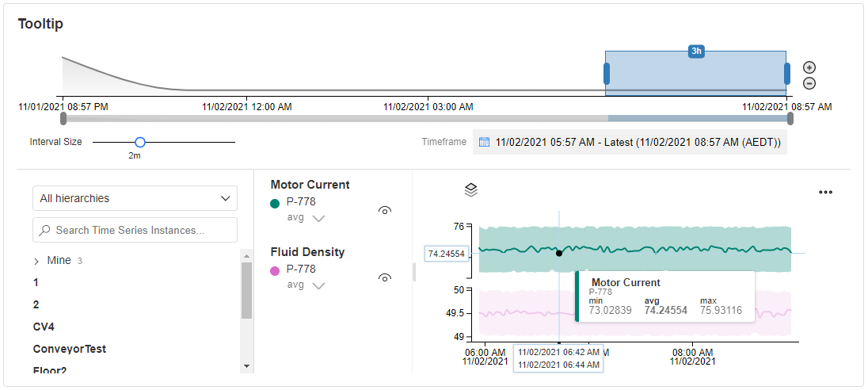Click the Timeframe date range button
Screen dimensions: 868x390
click(x=630, y=142)
